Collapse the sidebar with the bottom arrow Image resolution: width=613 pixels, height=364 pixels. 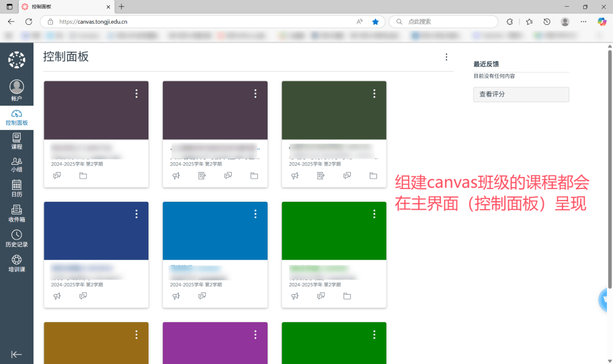[16, 354]
